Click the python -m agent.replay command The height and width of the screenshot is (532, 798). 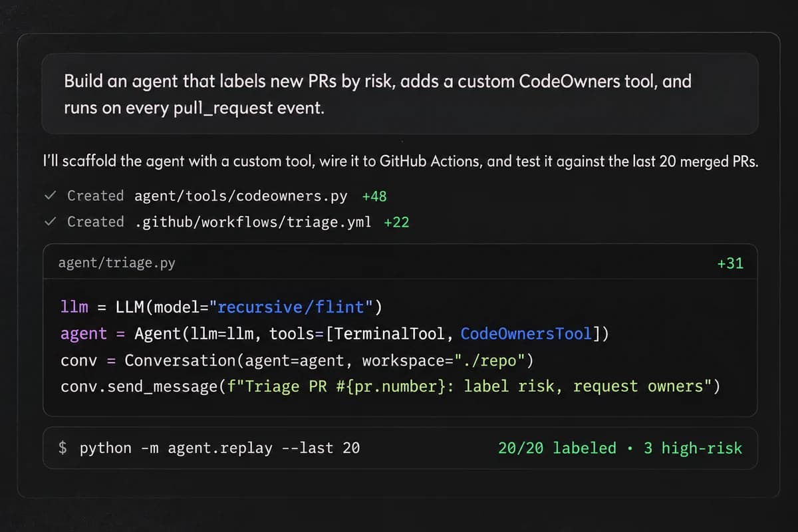[219, 448]
